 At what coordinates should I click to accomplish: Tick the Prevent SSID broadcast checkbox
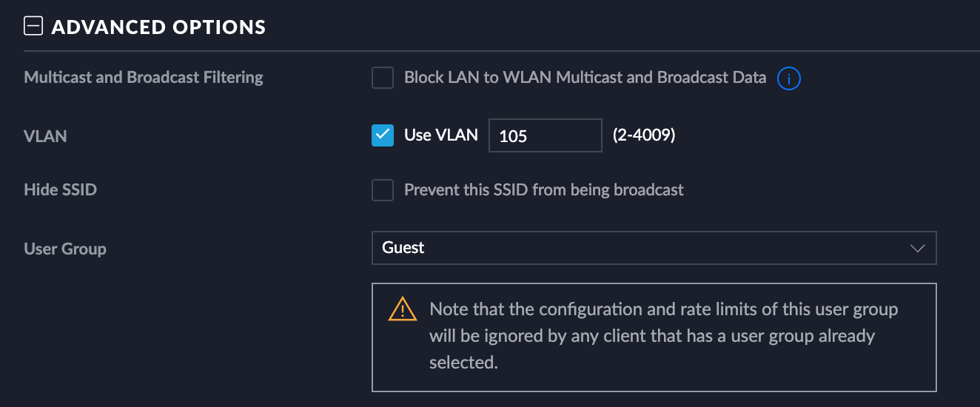pyautogui.click(x=383, y=190)
